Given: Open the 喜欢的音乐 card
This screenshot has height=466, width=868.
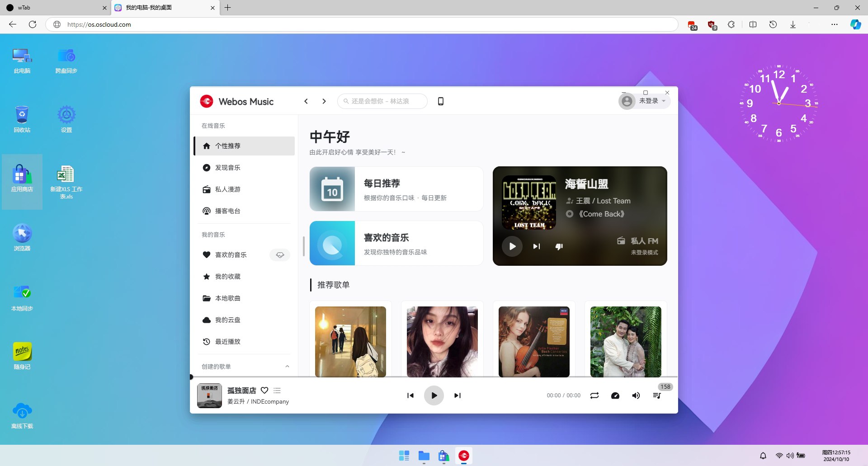Looking at the screenshot, I should click(x=396, y=243).
